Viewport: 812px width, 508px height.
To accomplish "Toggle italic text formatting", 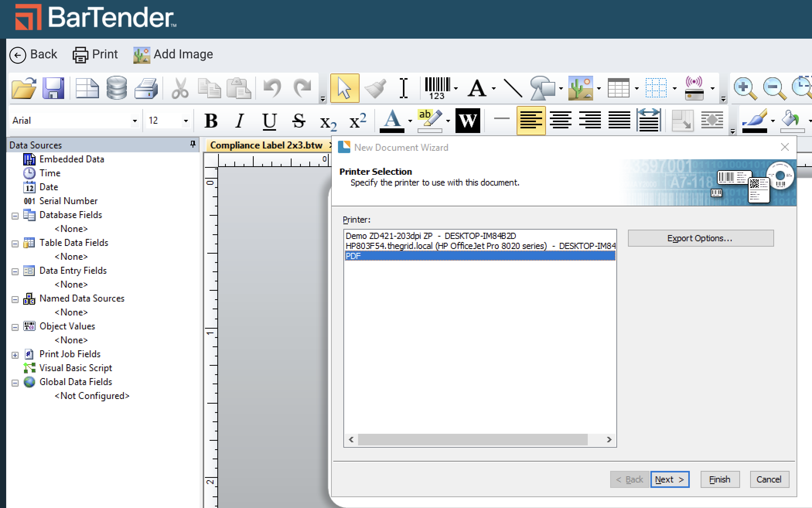I will pos(240,121).
